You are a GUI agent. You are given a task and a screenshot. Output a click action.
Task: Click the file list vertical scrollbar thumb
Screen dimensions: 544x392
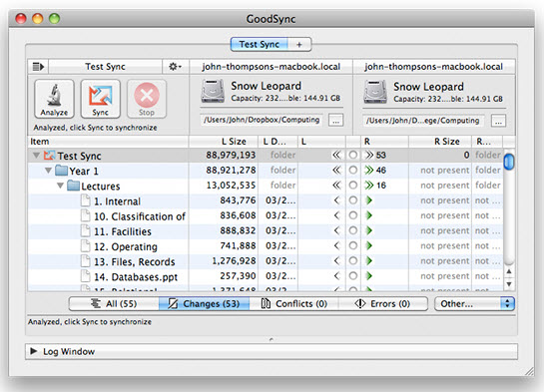(509, 162)
